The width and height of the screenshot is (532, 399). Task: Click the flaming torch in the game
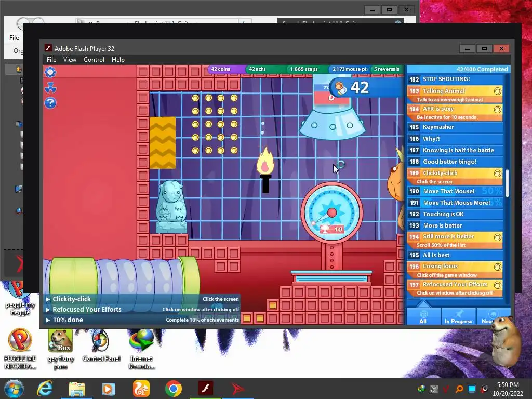coord(265,170)
